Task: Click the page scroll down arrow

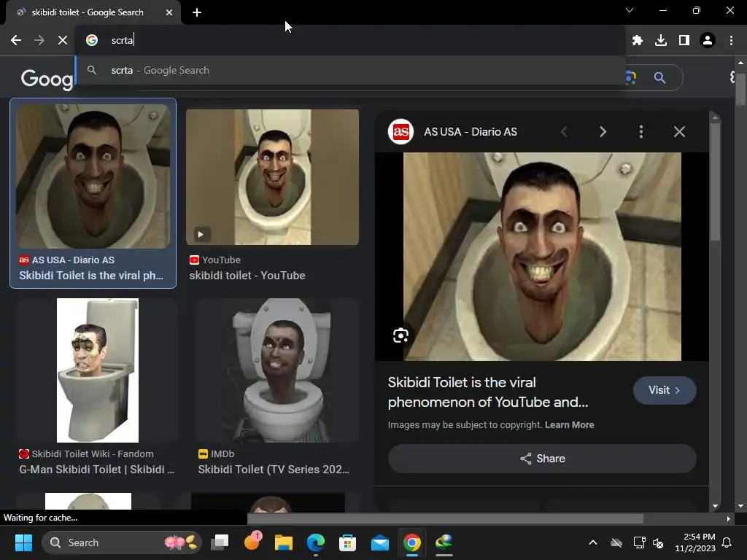Action: [x=740, y=506]
